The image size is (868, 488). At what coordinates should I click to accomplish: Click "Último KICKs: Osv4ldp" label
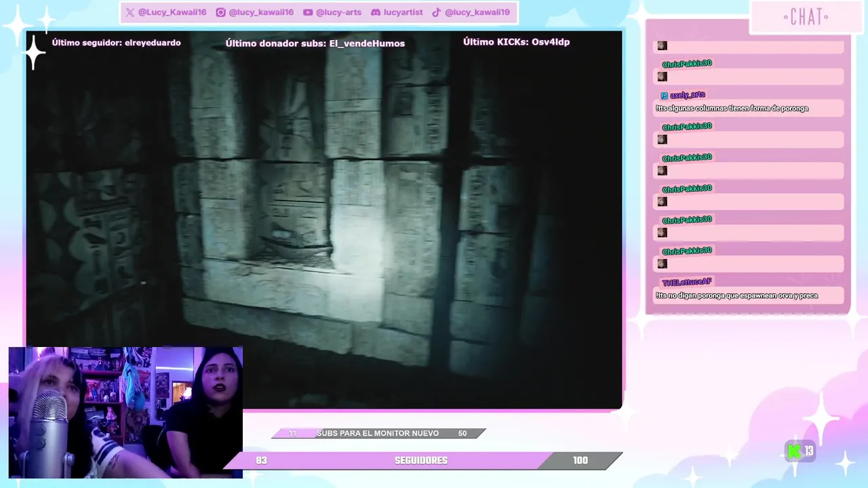[x=516, y=42]
